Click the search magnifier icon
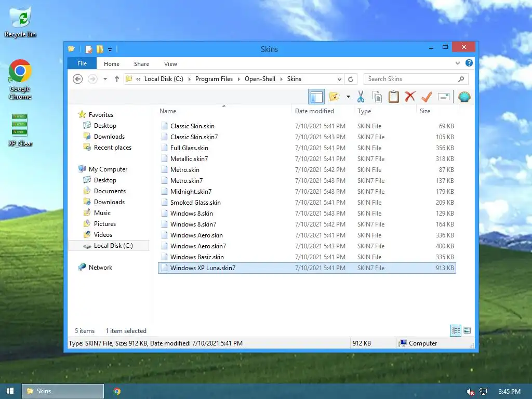This screenshot has width=532, height=399. (x=461, y=79)
